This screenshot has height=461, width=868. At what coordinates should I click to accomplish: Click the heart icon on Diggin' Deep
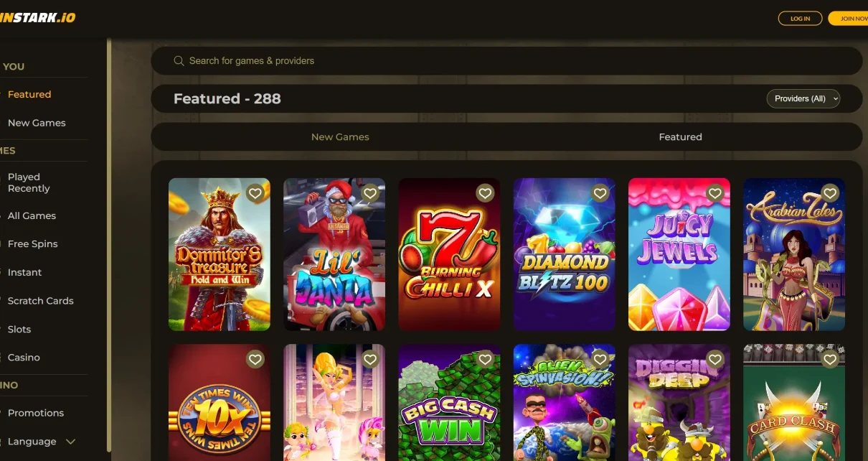point(715,359)
